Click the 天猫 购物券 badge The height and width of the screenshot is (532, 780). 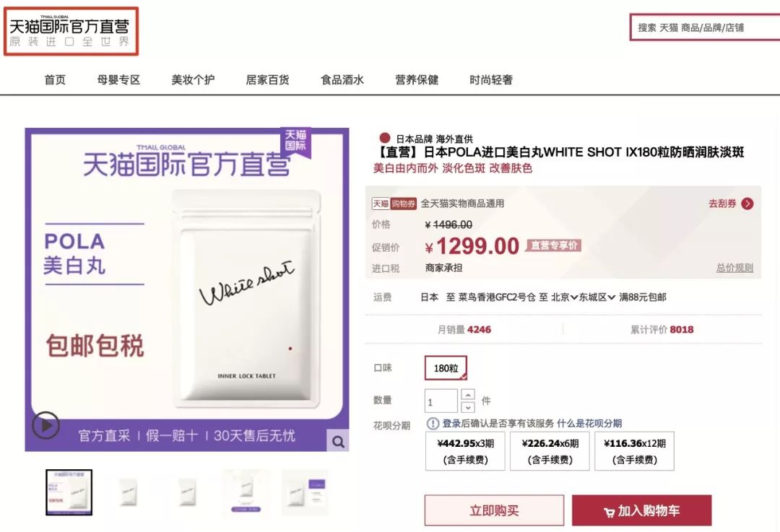click(394, 204)
